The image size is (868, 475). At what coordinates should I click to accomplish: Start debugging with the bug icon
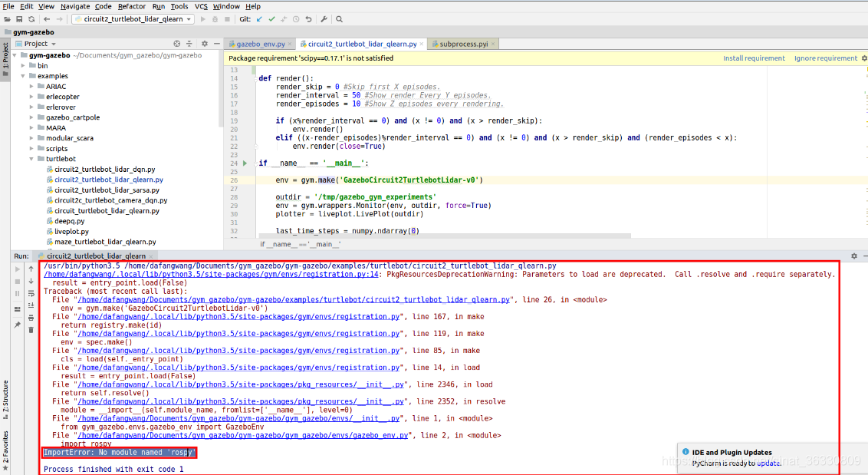coord(215,19)
